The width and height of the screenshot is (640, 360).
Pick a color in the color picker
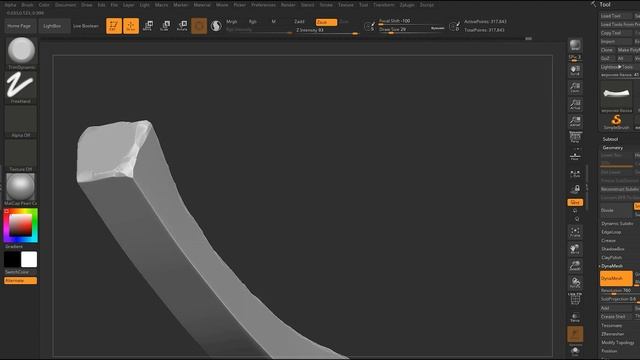click(21, 225)
